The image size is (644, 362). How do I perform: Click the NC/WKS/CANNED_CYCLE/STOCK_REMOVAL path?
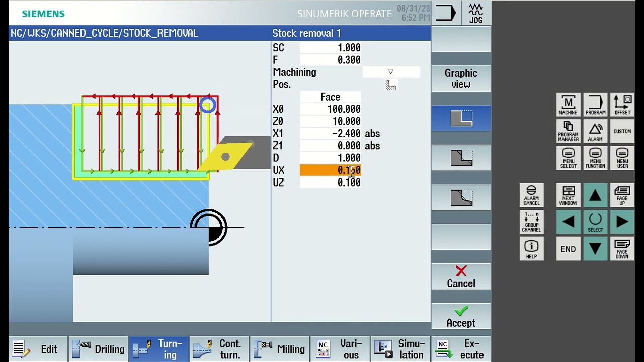click(104, 33)
